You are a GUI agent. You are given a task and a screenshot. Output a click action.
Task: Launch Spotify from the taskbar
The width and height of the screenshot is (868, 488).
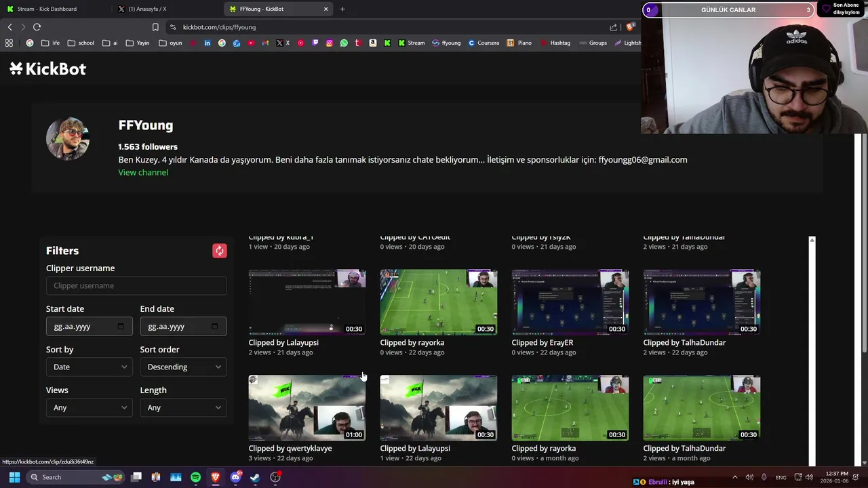click(195, 477)
